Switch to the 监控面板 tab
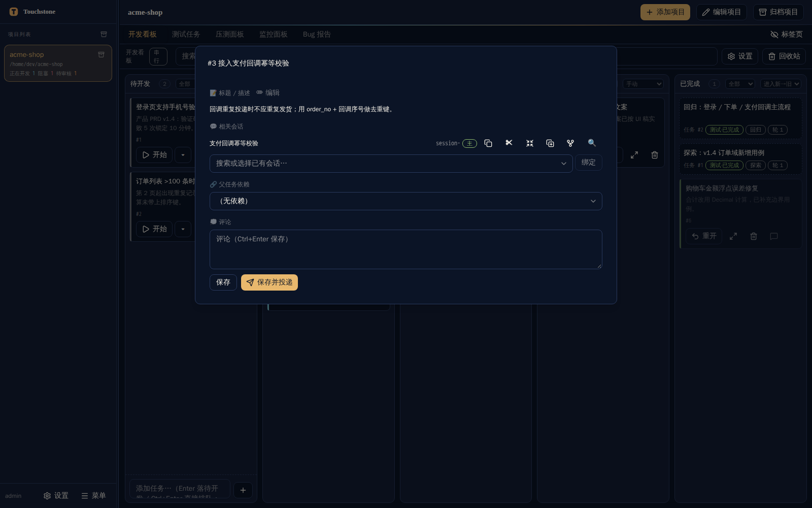Image resolution: width=812 pixels, height=508 pixels. pos(274,34)
